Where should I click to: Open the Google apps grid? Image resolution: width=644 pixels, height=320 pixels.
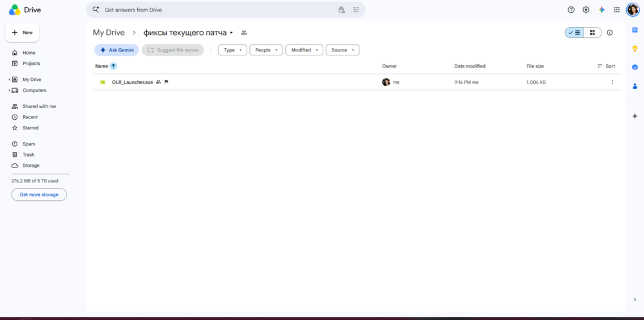(x=616, y=10)
